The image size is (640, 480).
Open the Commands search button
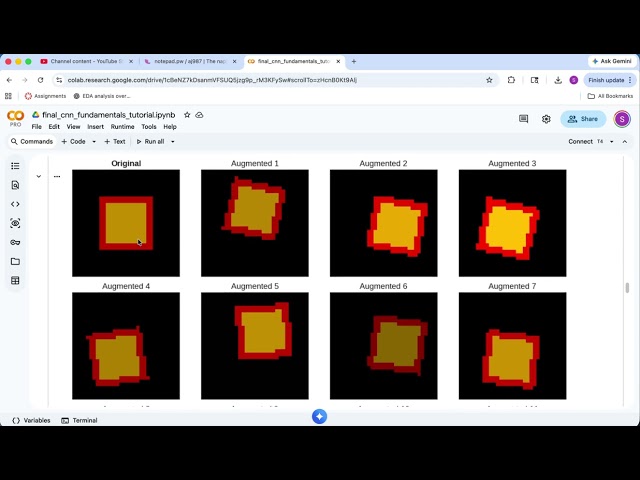(32, 142)
